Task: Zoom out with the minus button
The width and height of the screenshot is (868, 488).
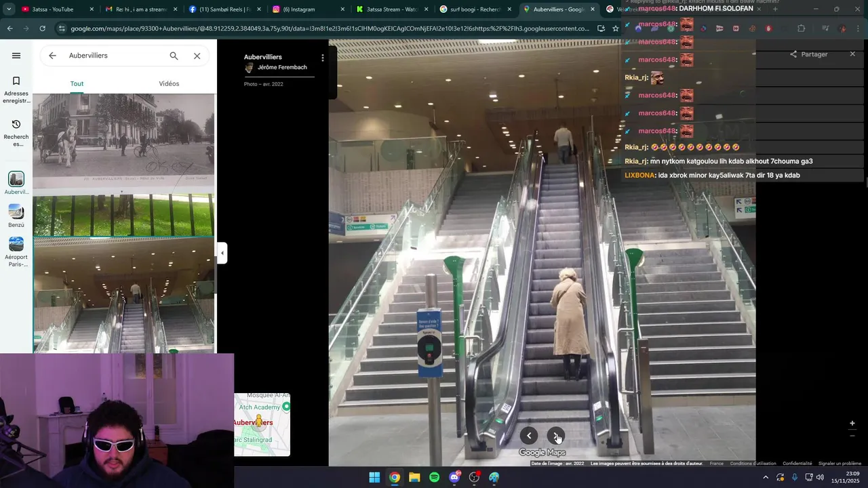Action: (852, 436)
